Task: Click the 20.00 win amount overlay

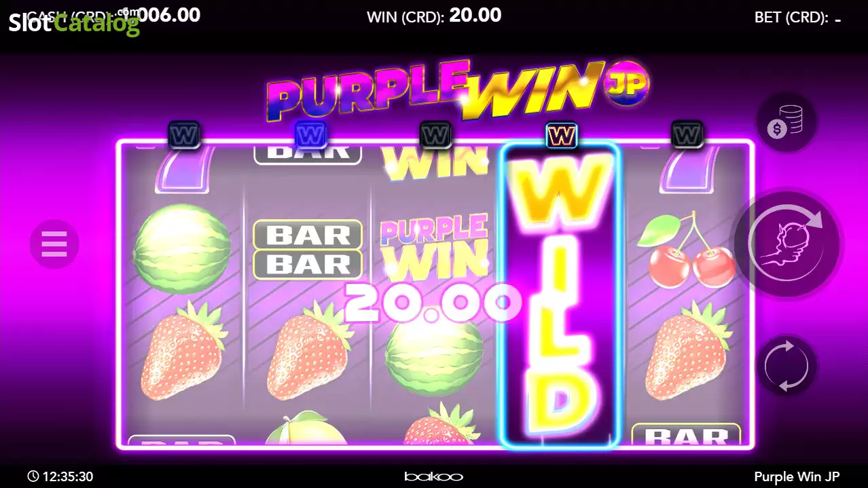Action: (x=433, y=301)
